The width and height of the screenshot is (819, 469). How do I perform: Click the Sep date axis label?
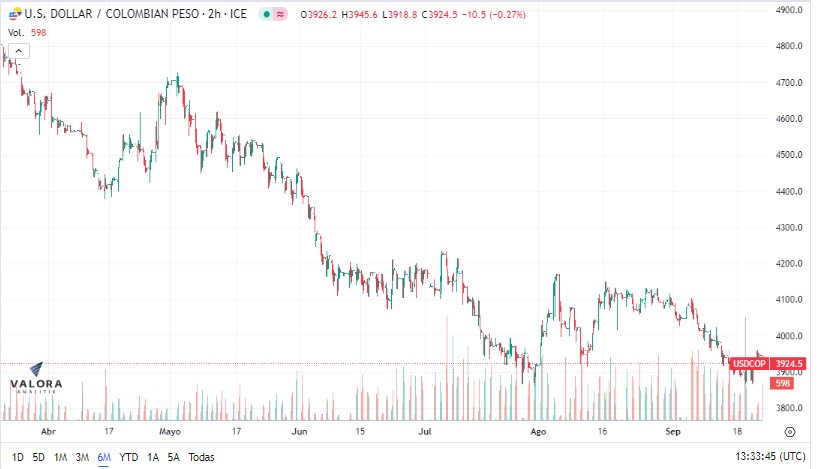[673, 432]
